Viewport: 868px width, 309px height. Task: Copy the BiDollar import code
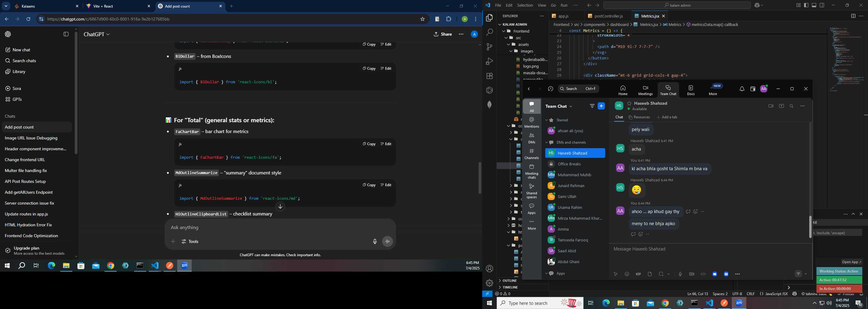[369, 68]
